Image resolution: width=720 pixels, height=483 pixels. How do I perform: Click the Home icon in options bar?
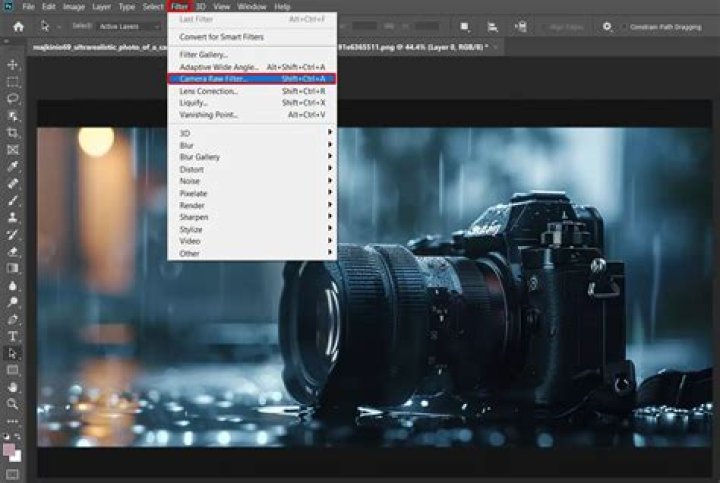(18, 27)
